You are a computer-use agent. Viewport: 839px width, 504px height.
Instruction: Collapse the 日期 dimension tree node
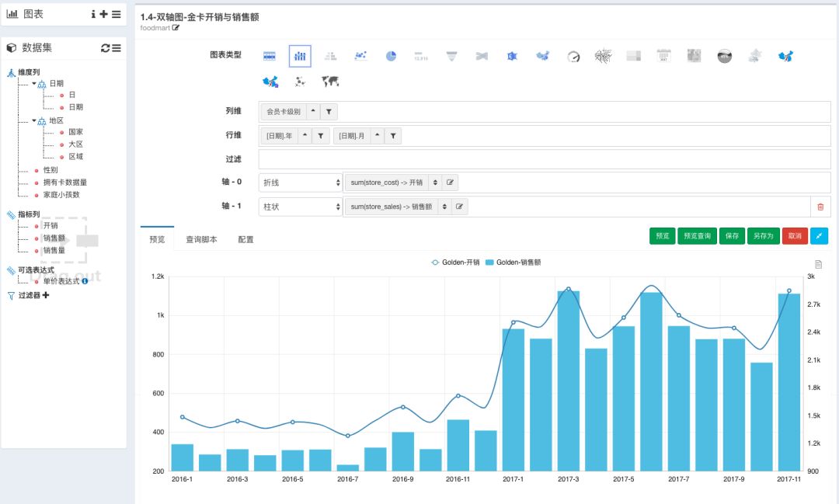[33, 84]
